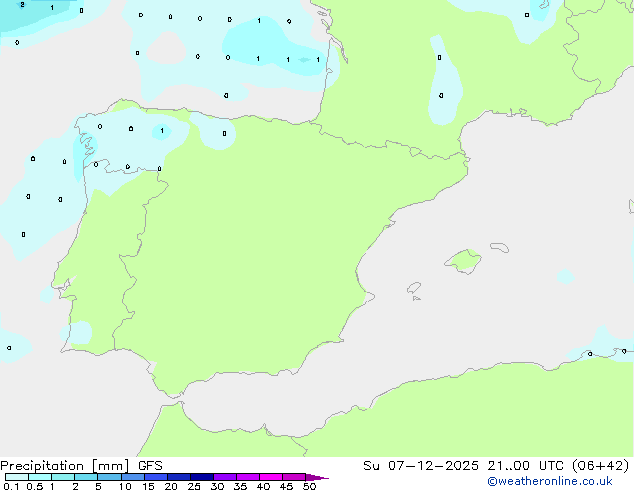
Task: Pick the 1–2 mm legend swatch
Action: [x=63, y=477]
